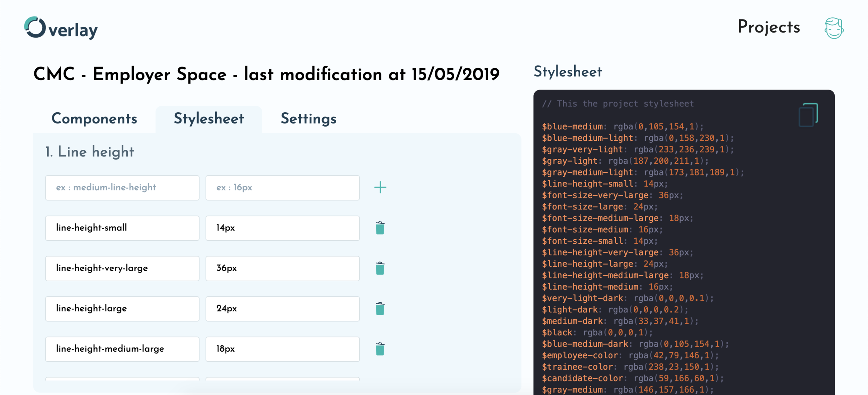Edit the line-height-large name field
Image resolution: width=868 pixels, height=395 pixels.
tap(122, 309)
